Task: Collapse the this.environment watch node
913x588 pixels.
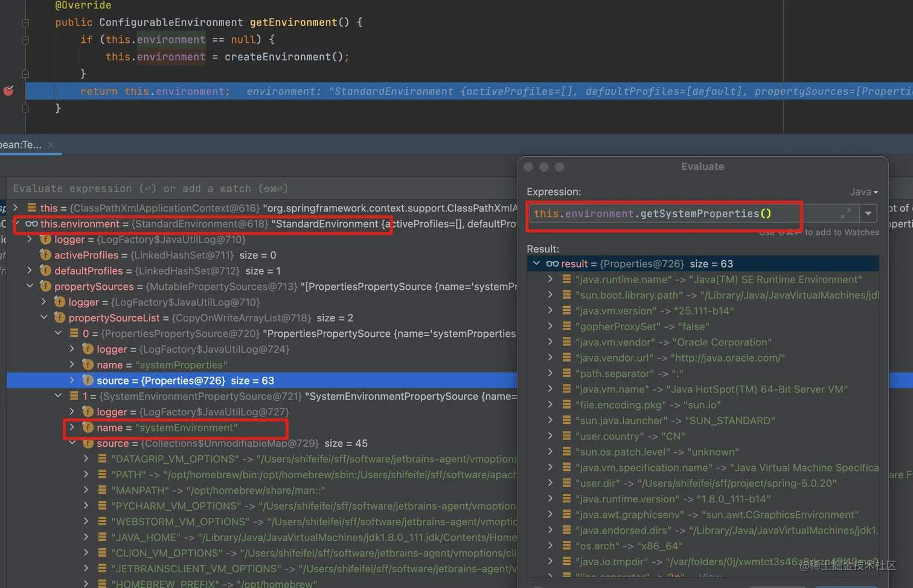Action: (17, 223)
